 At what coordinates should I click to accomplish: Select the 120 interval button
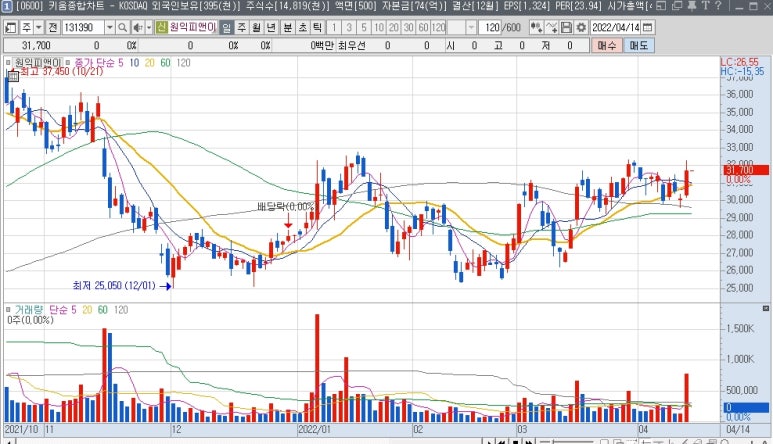pyautogui.click(x=438, y=28)
